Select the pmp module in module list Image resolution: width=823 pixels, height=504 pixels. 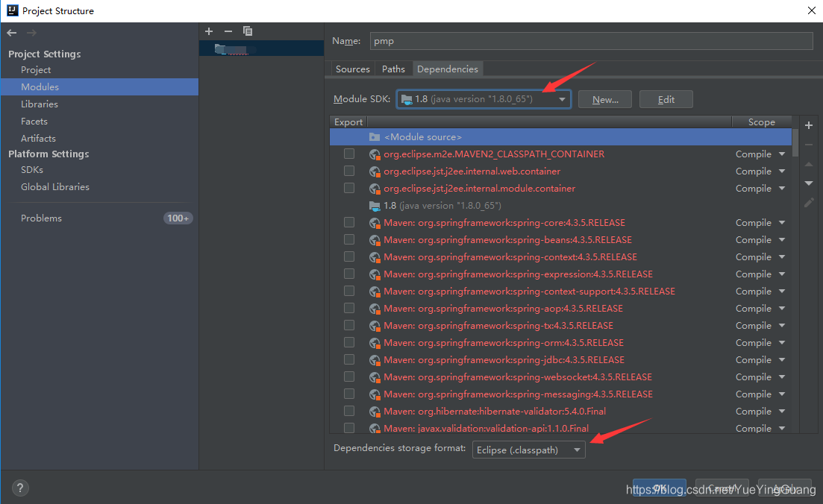[x=261, y=49]
